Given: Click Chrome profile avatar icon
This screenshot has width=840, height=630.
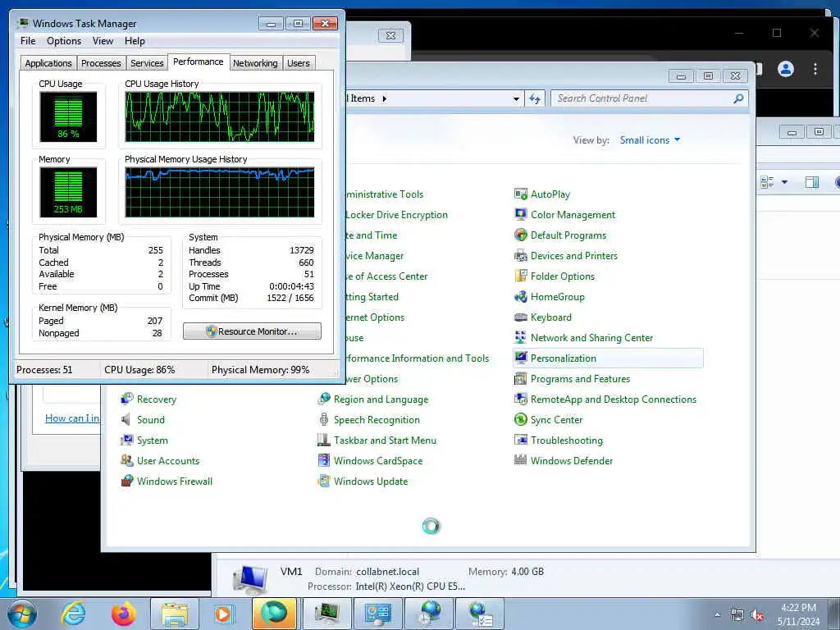Looking at the screenshot, I should click(785, 69).
